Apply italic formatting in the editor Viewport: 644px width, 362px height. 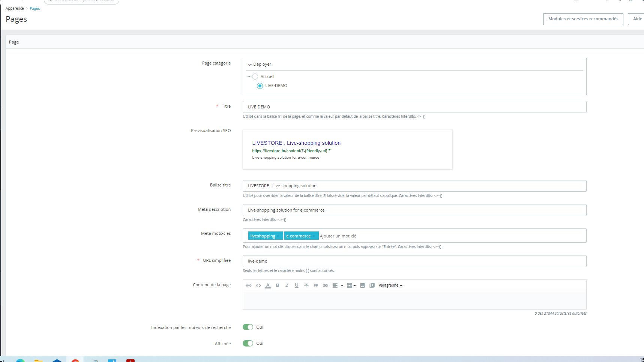click(287, 285)
